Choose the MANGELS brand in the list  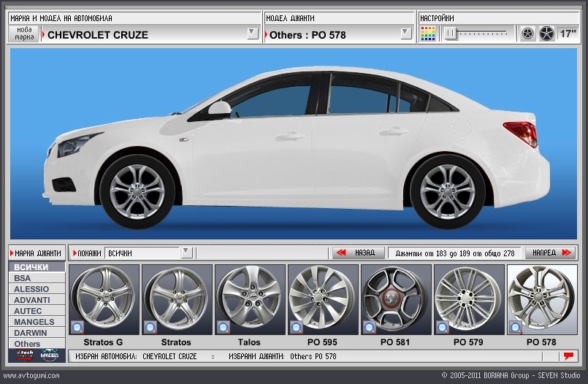point(37,322)
